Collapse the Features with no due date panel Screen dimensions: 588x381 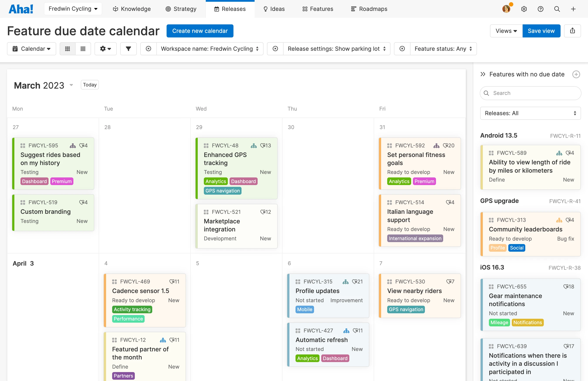[483, 74]
